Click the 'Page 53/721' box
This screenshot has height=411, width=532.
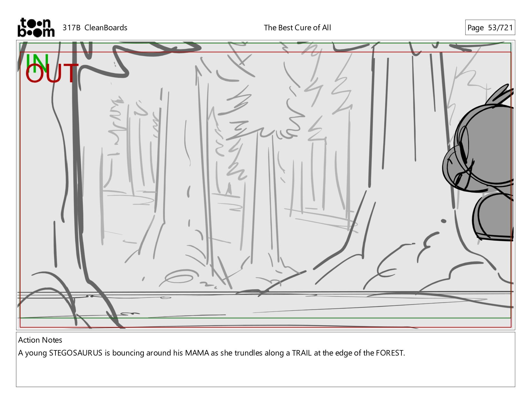(490, 27)
